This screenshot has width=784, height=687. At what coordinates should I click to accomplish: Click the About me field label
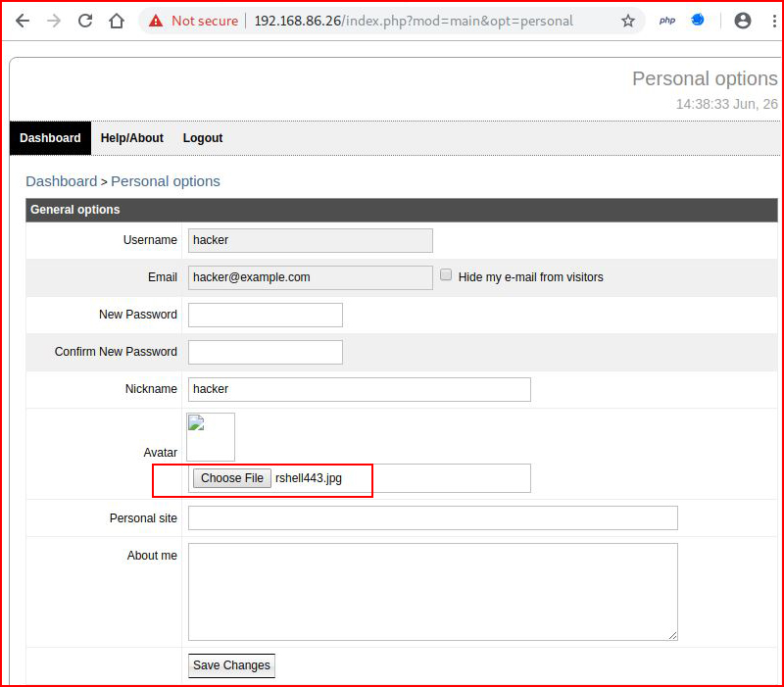click(152, 556)
